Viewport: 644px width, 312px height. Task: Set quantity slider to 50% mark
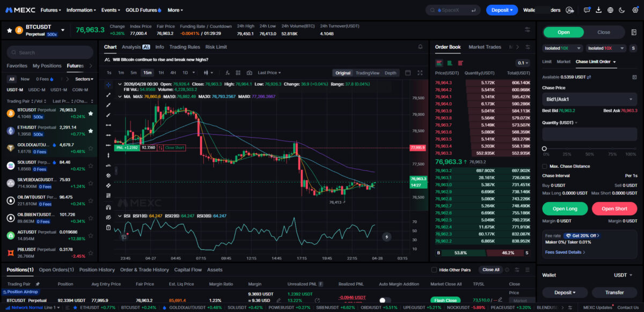(590, 148)
